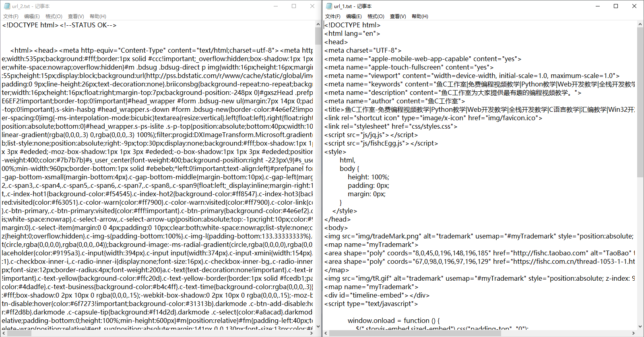Image resolution: width=644 pixels, height=337 pixels.
Task: Click the apple-mobile-web-app-capable meta line
Action: click(x=423, y=59)
